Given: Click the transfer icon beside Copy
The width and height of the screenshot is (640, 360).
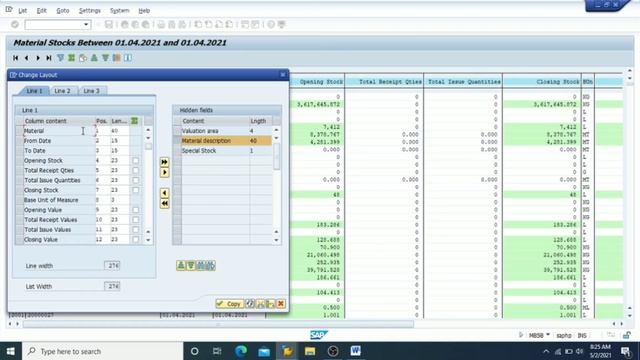Looking at the screenshot, I should pos(250,304).
